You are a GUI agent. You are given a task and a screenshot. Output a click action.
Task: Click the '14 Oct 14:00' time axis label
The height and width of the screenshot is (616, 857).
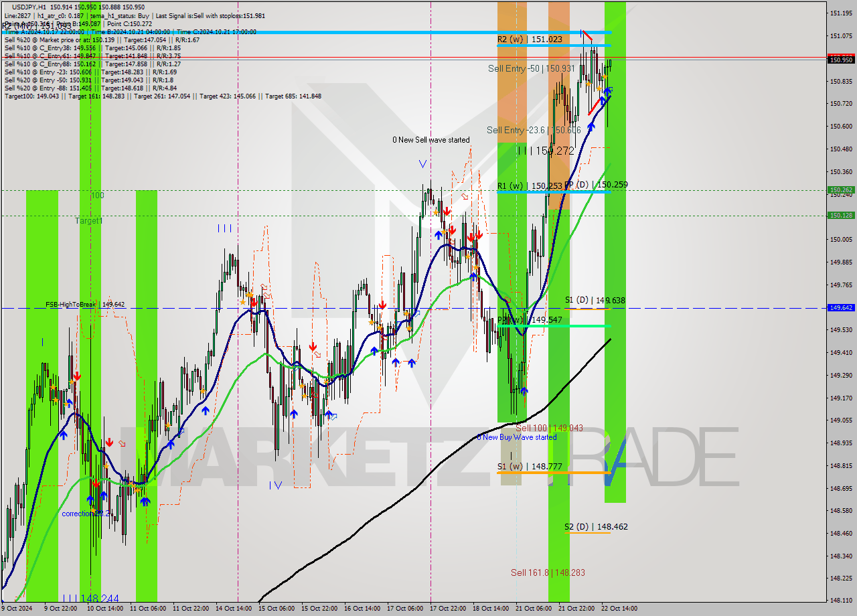tap(232, 609)
